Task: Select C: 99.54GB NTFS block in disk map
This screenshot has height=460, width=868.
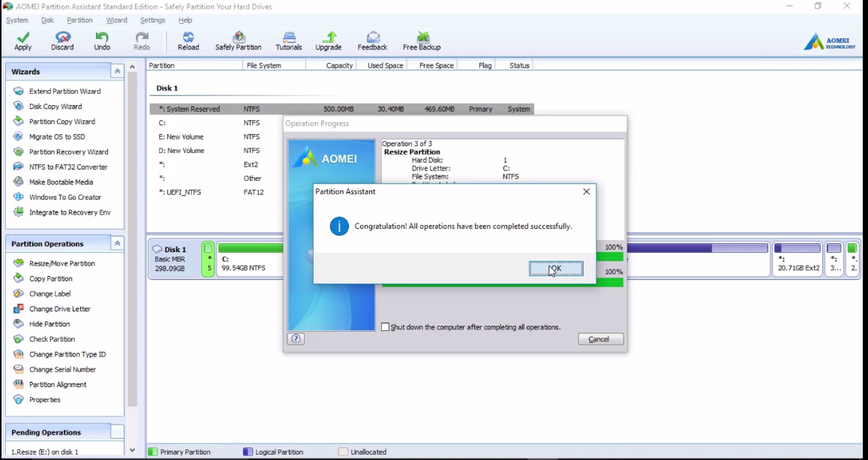Action: tap(250, 258)
